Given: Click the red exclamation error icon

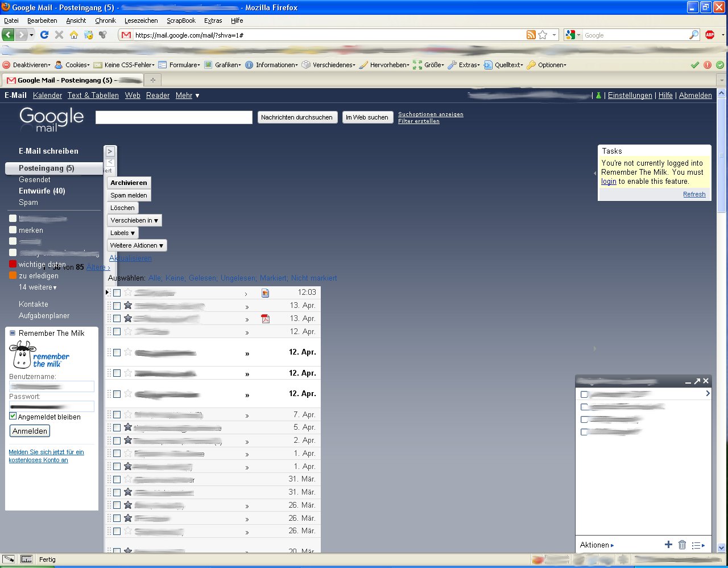Looking at the screenshot, I should (x=708, y=65).
